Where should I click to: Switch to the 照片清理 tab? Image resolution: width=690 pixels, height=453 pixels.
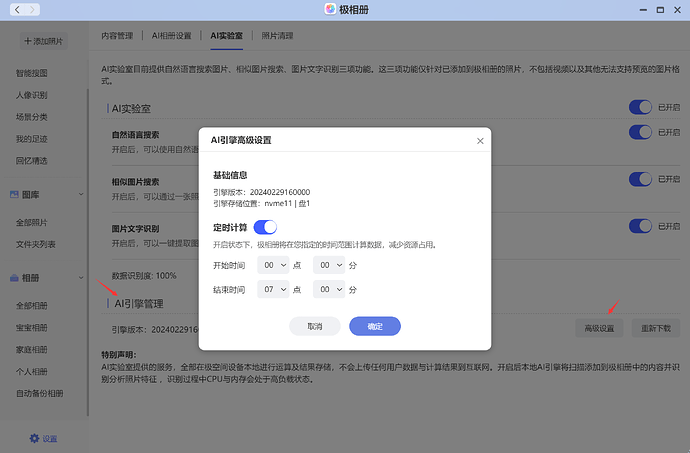pyautogui.click(x=277, y=36)
